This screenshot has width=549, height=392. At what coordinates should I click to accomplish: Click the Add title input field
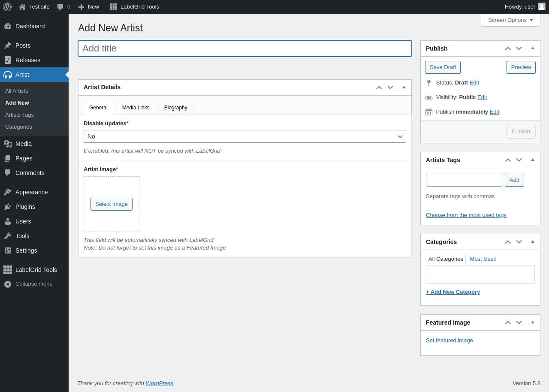(245, 48)
